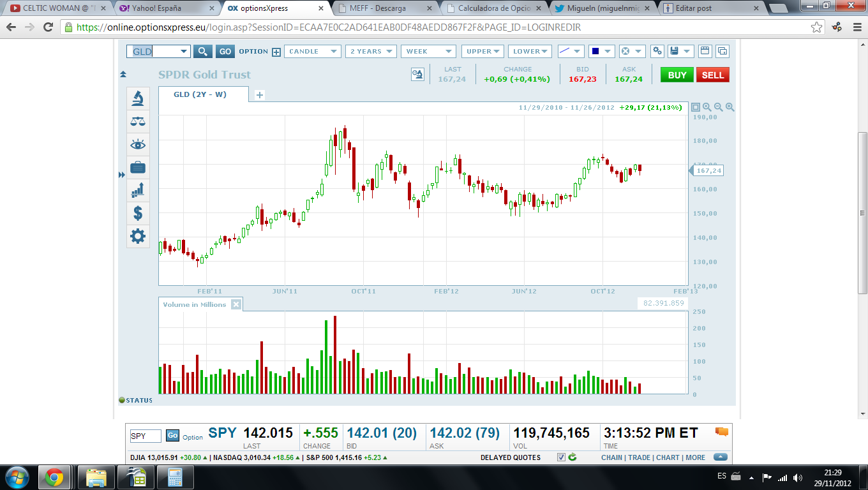Click the GO button next to GLD
Viewport: 868px width, 490px height.
(225, 52)
